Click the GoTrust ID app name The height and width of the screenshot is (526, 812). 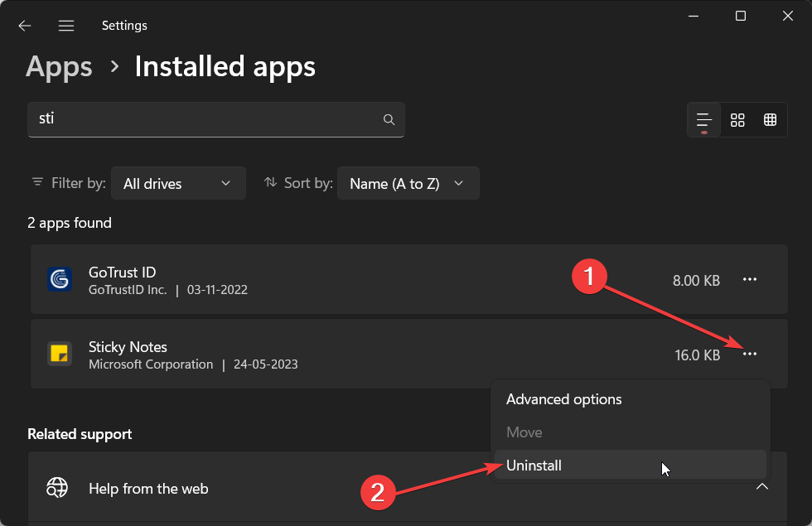[x=123, y=273]
